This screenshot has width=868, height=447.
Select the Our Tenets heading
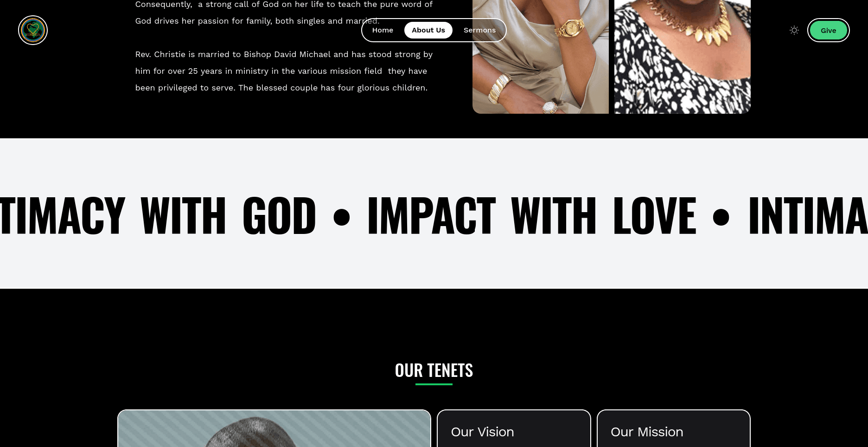[434, 370]
